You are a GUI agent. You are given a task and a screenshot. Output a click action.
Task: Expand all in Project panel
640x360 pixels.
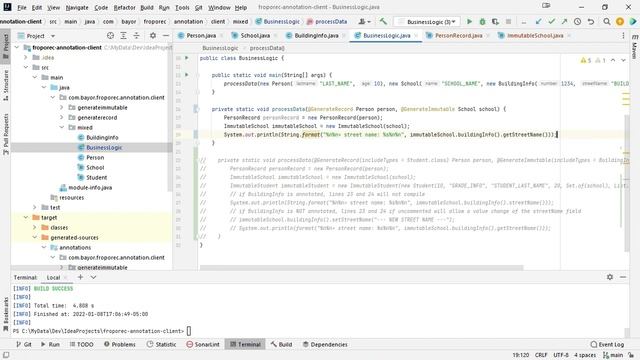(123, 36)
